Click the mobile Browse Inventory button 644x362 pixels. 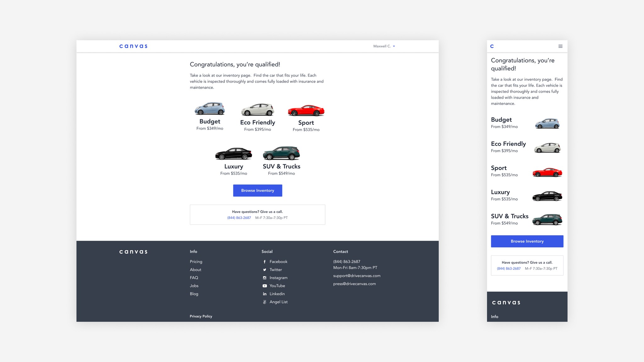(527, 241)
